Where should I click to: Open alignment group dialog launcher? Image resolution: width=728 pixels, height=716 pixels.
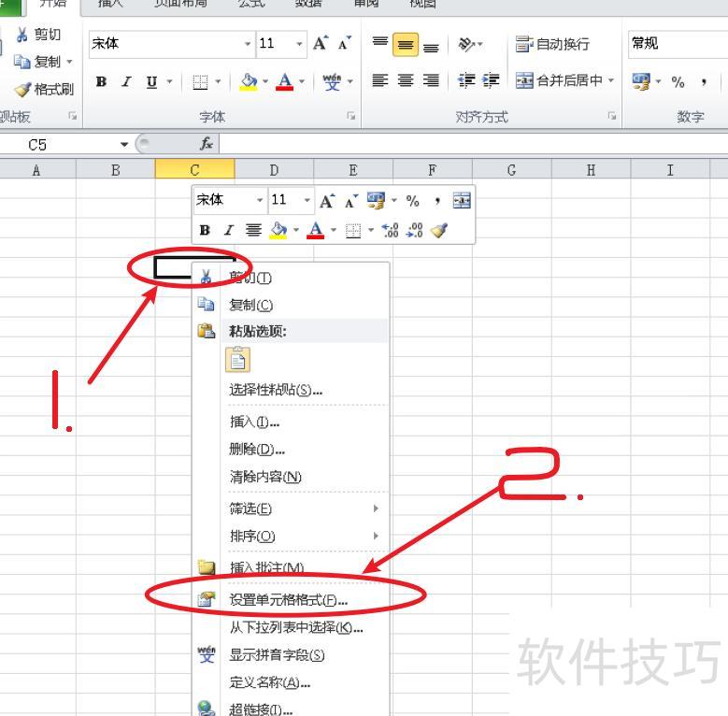click(612, 116)
